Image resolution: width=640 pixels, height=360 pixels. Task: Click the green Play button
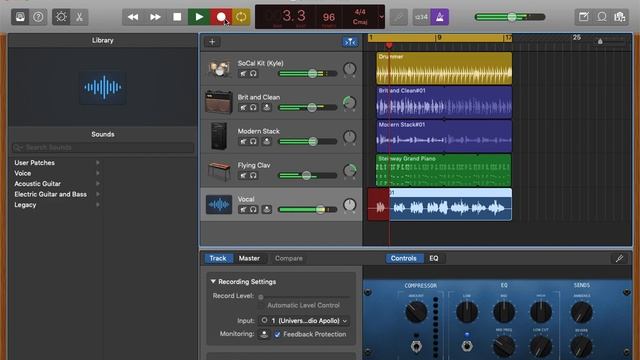pyautogui.click(x=199, y=17)
